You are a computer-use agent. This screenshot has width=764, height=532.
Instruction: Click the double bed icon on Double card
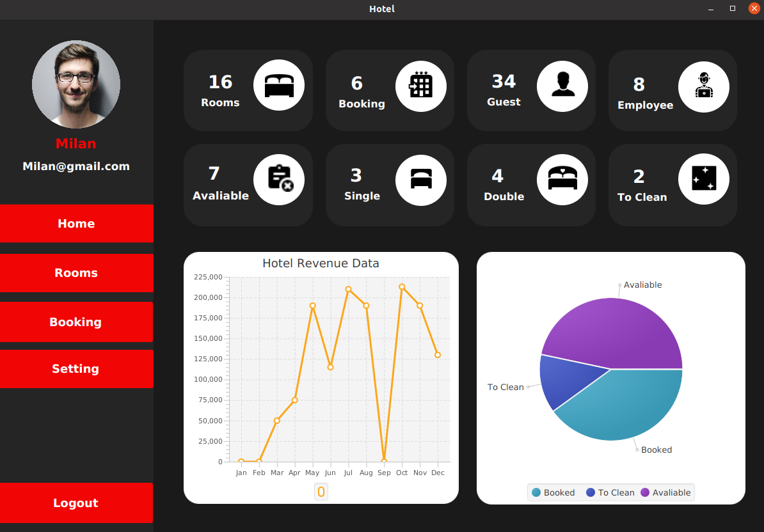point(562,179)
